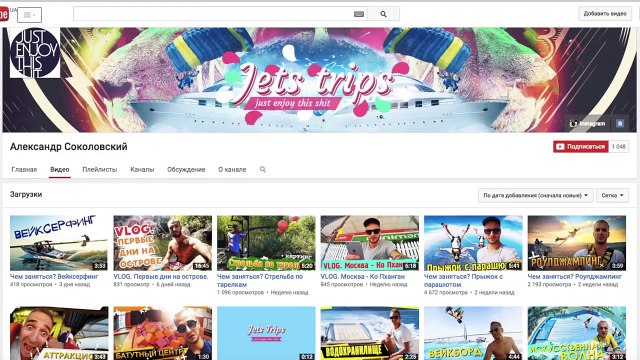Open the Instagram link on banner
This screenshot has height=360, width=640.
coord(588,123)
